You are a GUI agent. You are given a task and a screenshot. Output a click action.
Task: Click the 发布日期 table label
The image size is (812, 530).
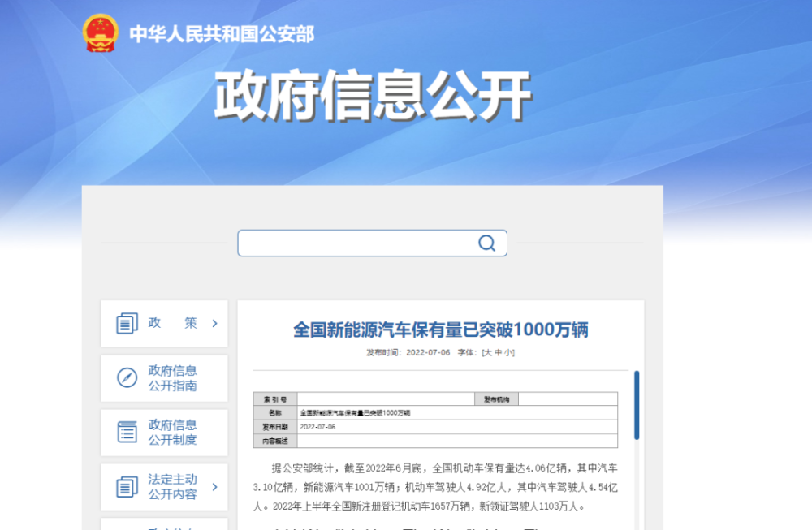point(275,427)
